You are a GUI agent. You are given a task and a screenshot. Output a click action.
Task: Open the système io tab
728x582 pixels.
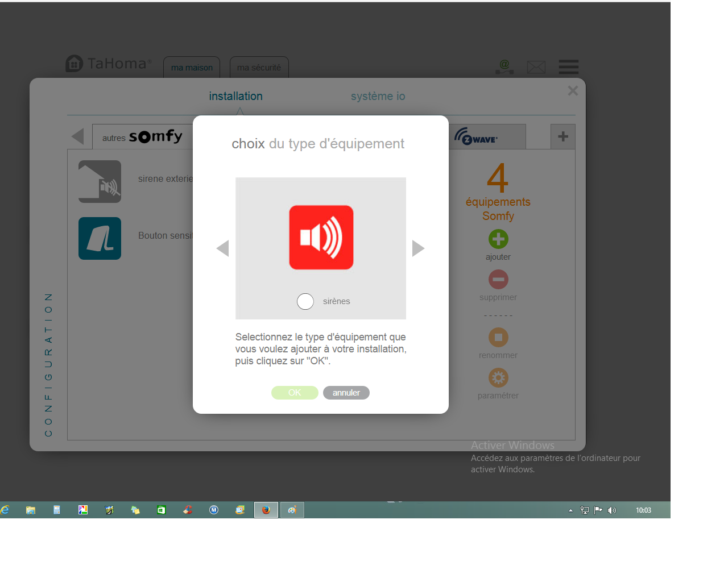(378, 97)
